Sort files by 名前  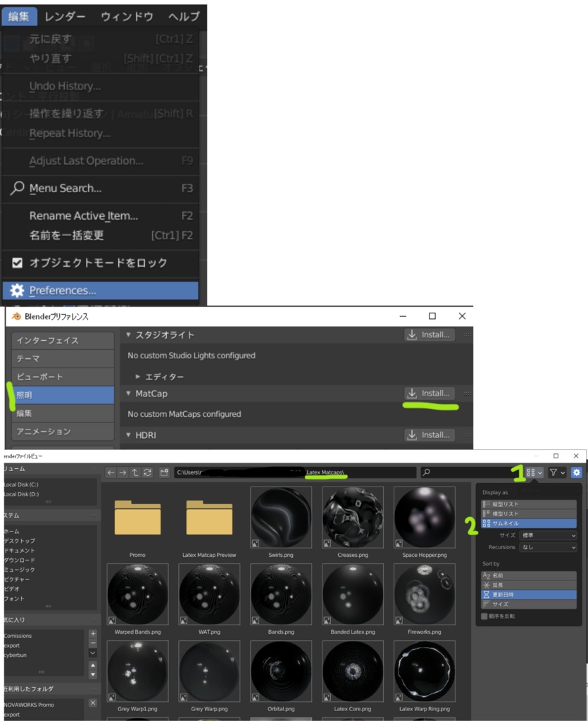(x=529, y=575)
